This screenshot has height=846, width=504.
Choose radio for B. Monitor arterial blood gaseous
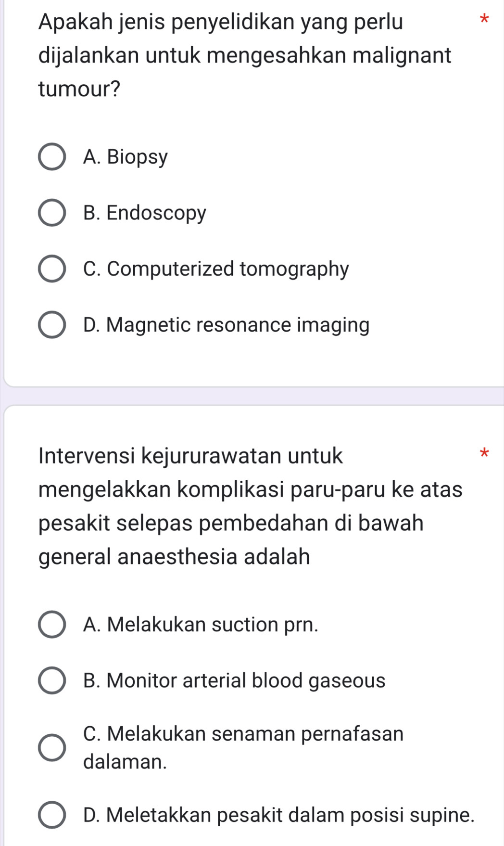tap(52, 680)
